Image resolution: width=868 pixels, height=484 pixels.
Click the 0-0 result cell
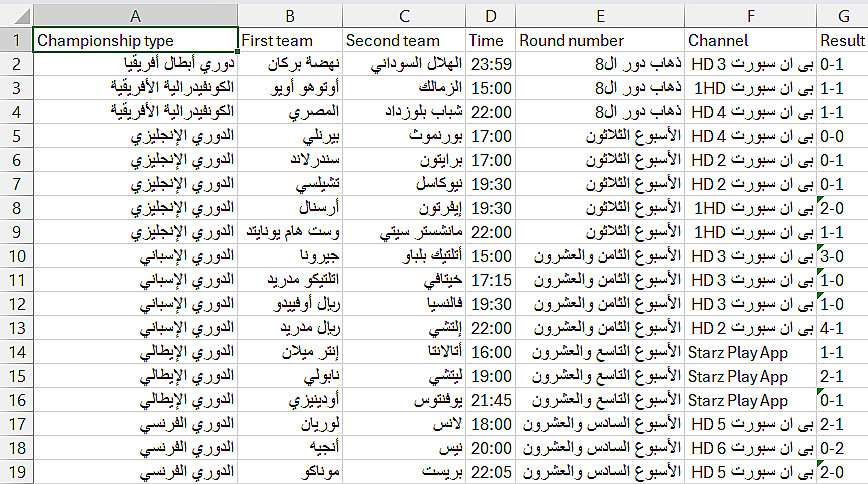point(841,136)
